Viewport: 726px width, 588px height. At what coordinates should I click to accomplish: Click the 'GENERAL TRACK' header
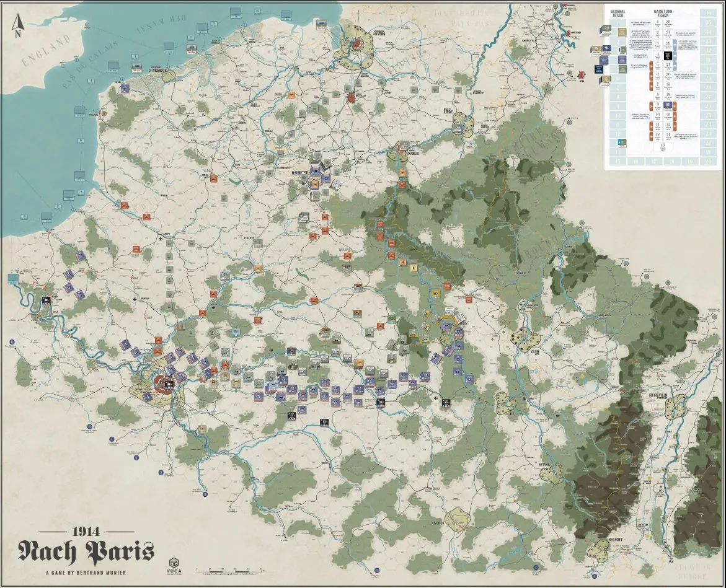618,14
